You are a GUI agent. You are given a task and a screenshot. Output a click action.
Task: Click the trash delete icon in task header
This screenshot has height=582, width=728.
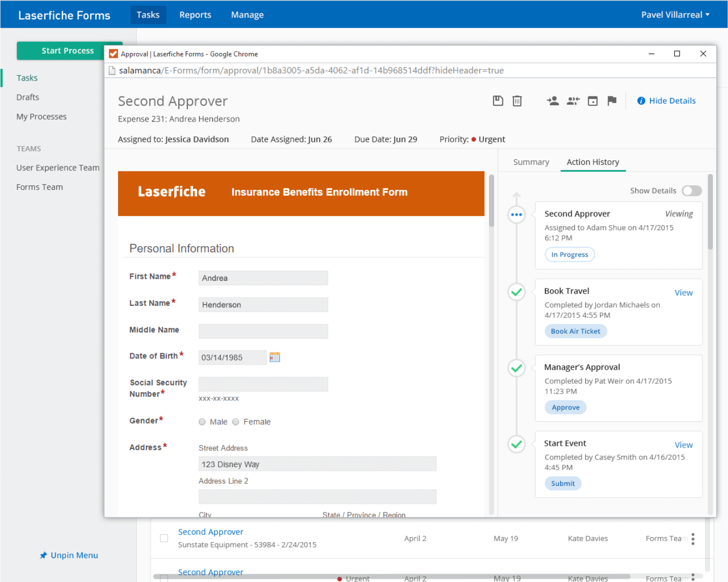[517, 101]
